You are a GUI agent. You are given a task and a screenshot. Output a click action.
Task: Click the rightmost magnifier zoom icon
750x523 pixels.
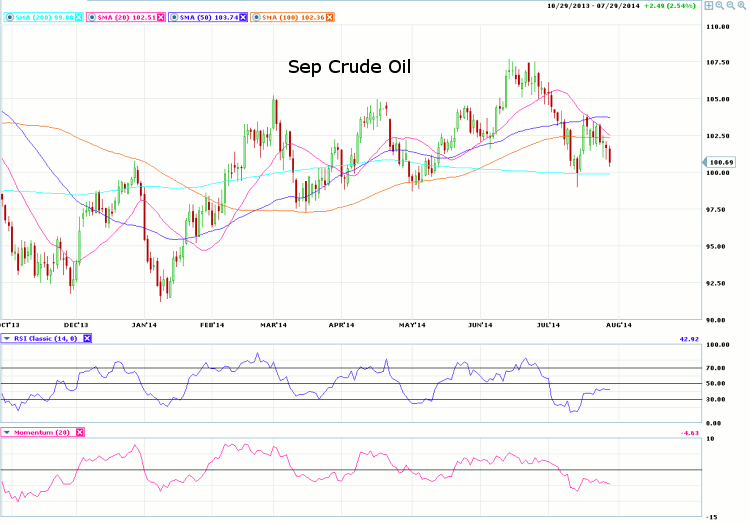click(x=741, y=5)
